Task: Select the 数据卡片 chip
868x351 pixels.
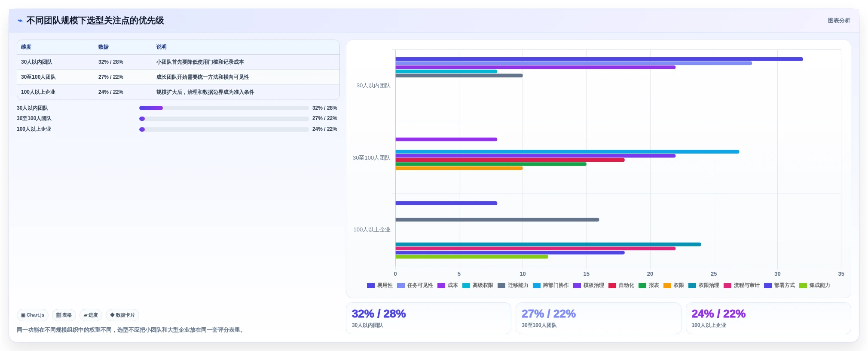Action: click(x=122, y=315)
